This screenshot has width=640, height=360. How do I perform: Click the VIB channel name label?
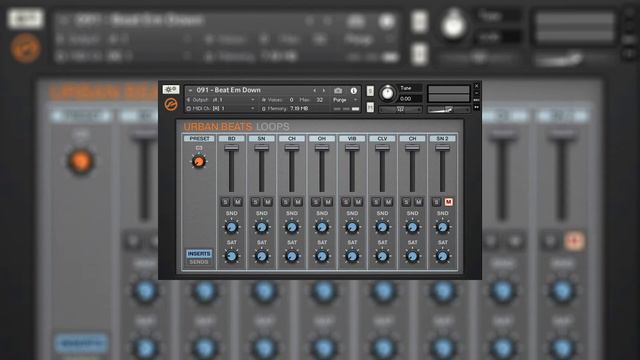point(352,138)
